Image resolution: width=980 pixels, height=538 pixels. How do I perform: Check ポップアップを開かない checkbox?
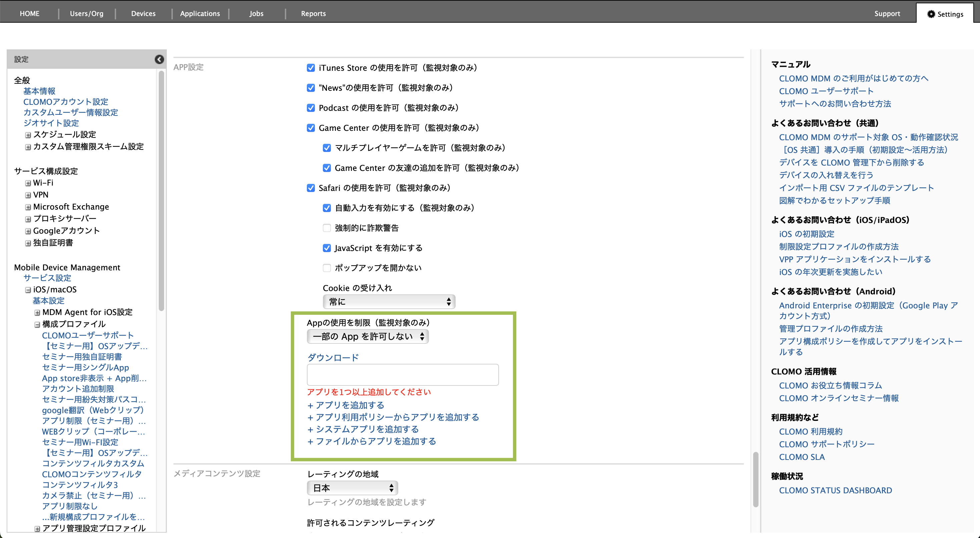coord(327,268)
